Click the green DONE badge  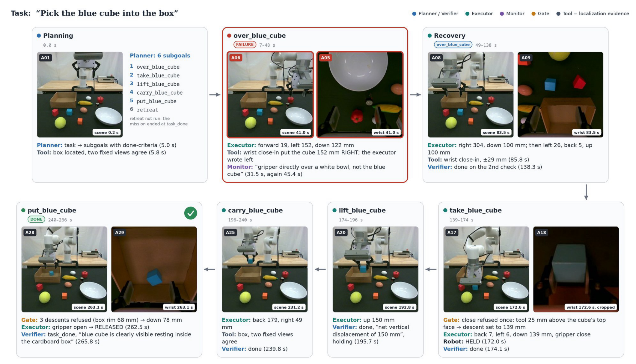[x=36, y=219]
